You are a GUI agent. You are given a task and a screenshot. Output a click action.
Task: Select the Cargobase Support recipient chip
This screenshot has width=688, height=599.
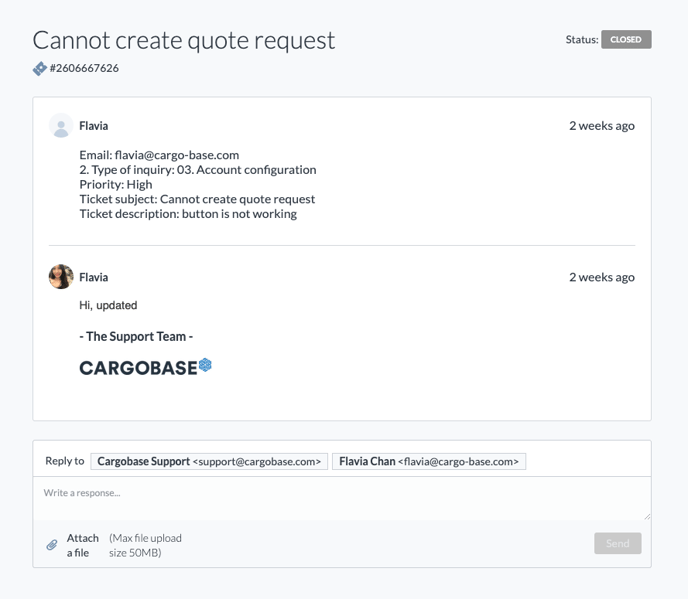(209, 461)
